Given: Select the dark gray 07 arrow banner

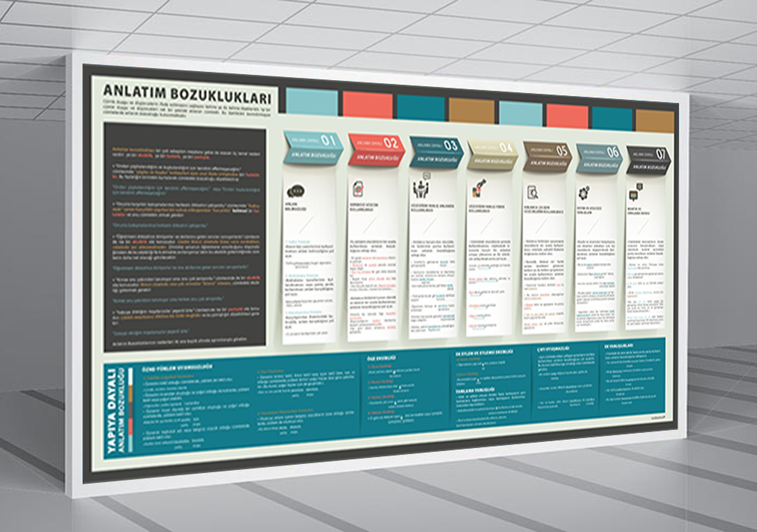Looking at the screenshot, I should click(649, 160).
